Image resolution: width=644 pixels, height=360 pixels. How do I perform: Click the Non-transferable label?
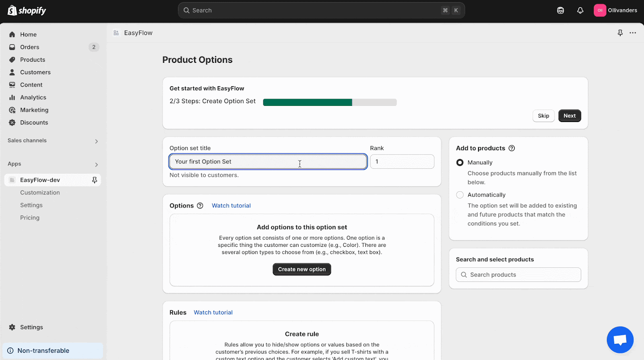point(43,351)
